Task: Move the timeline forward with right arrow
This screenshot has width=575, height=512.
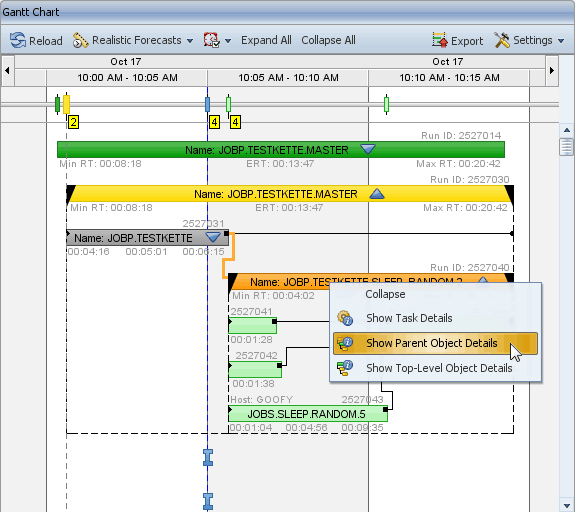Action: coord(552,70)
